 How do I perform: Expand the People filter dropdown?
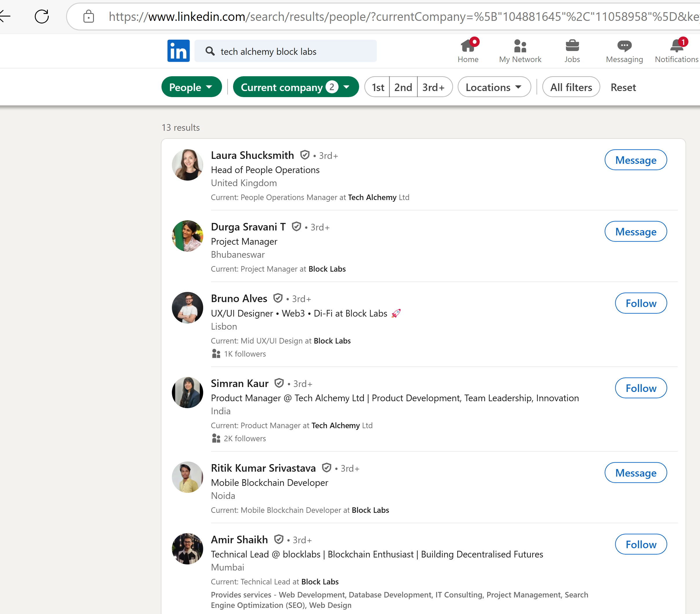[191, 87]
